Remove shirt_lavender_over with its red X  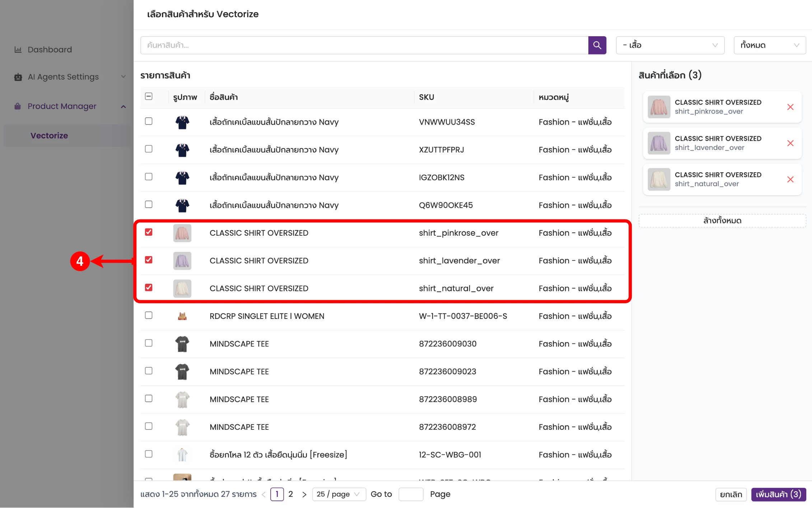coord(790,143)
